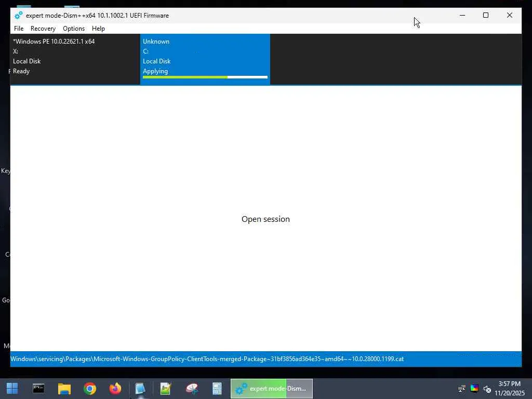Open the Recovery menu
The image size is (532, 399).
[43, 29]
